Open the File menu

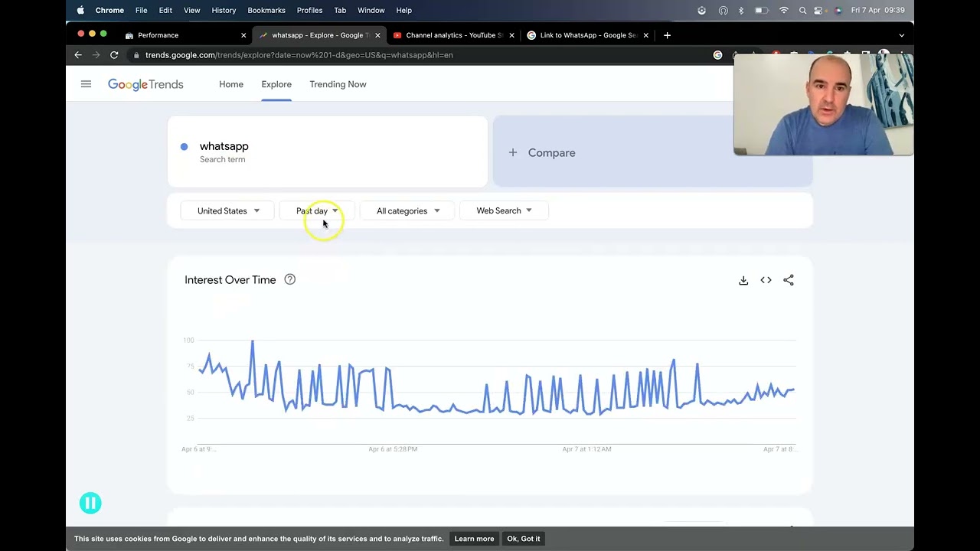(x=142, y=10)
